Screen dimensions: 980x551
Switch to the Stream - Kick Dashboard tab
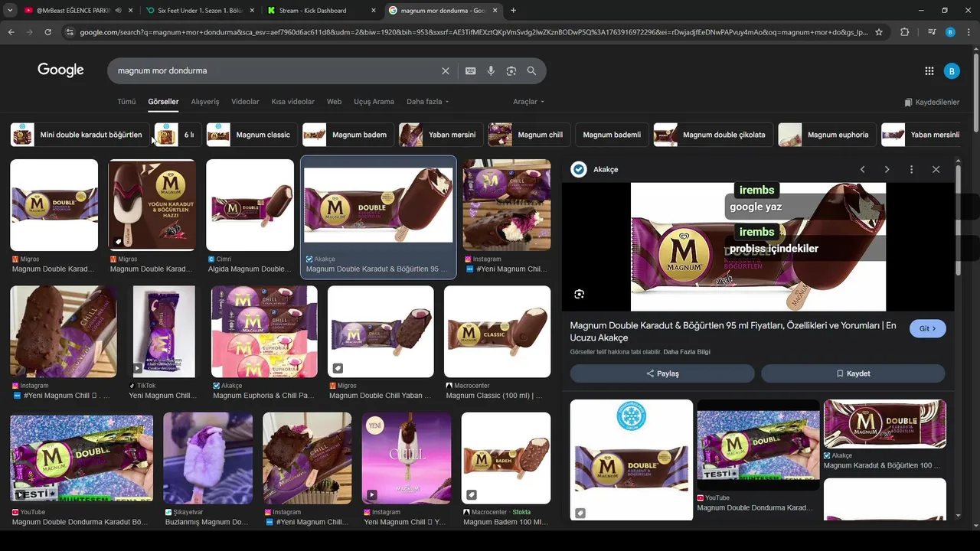coord(314,11)
